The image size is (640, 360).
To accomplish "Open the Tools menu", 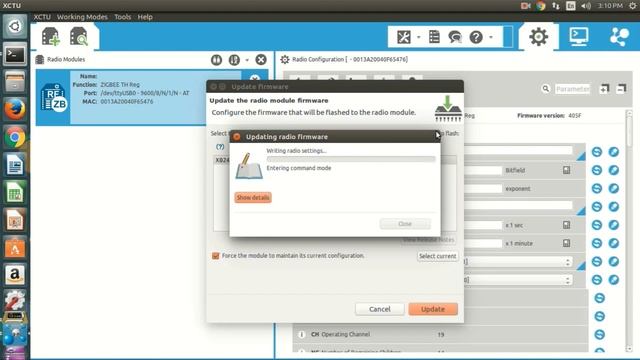I will tap(122, 17).
